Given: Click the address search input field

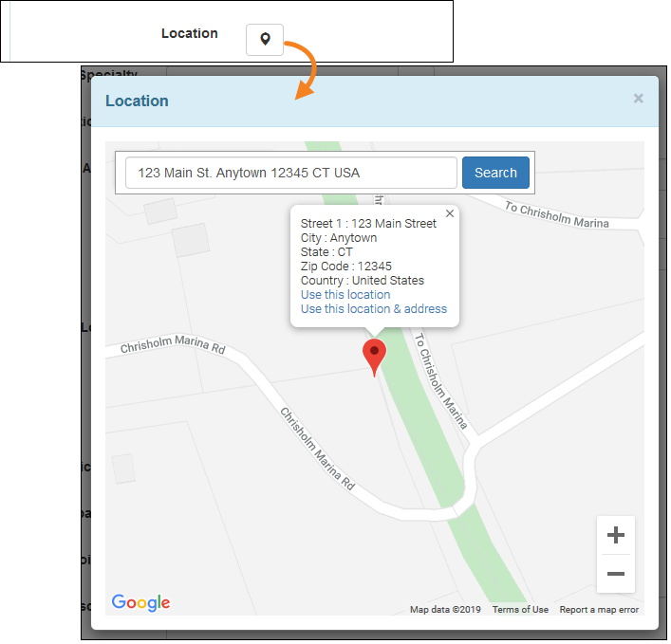Looking at the screenshot, I should click(x=291, y=173).
